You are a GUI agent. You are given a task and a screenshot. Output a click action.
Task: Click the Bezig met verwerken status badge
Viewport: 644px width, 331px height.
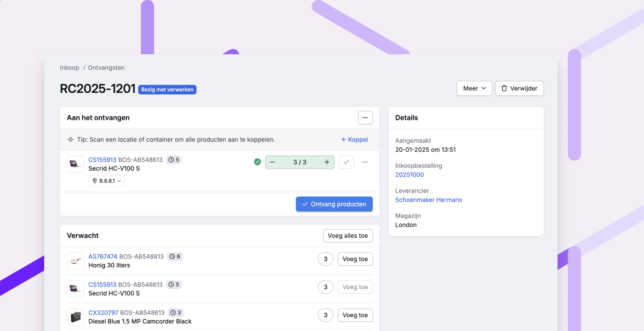tap(167, 90)
